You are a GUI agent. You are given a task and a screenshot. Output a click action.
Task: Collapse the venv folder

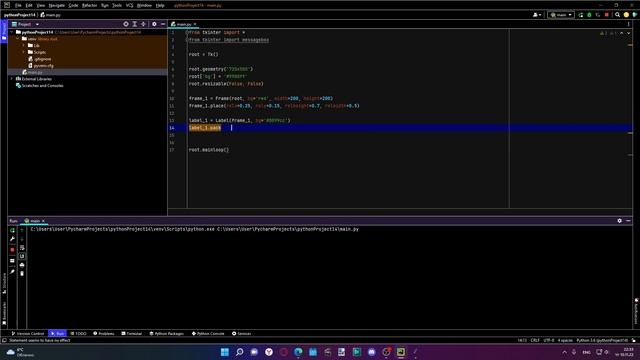pyautogui.click(x=18, y=39)
